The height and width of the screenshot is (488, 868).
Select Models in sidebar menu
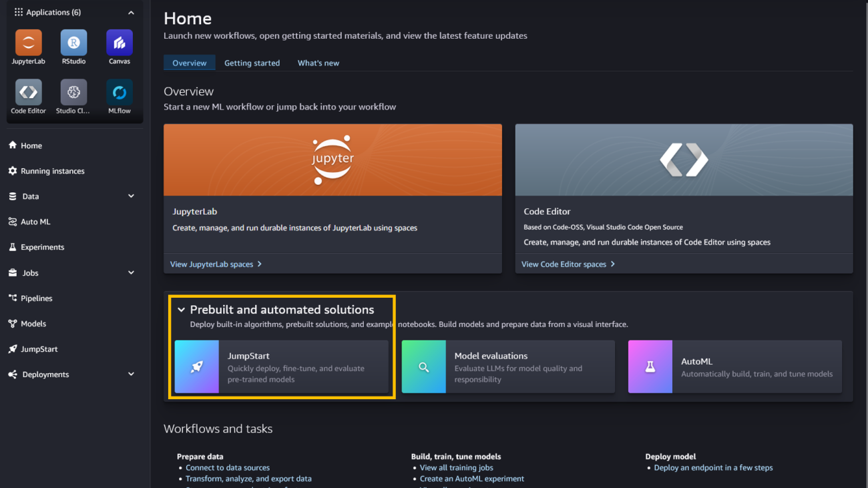pos(33,324)
